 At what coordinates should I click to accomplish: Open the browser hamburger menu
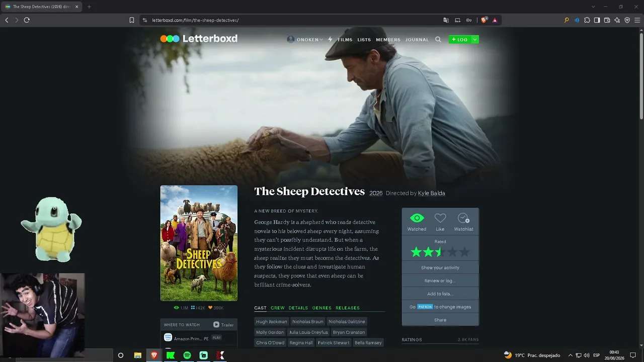click(637, 20)
